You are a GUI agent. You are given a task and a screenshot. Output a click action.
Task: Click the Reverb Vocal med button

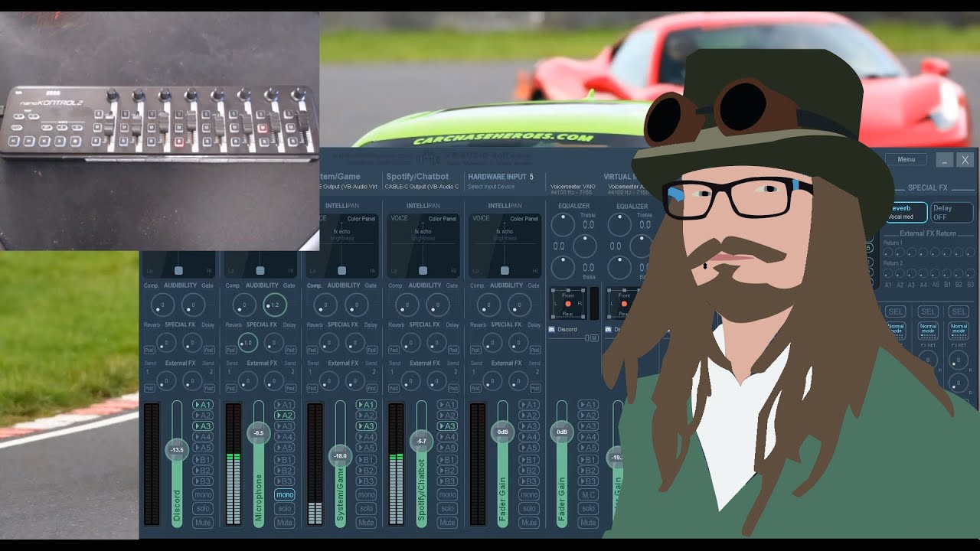pos(906,212)
